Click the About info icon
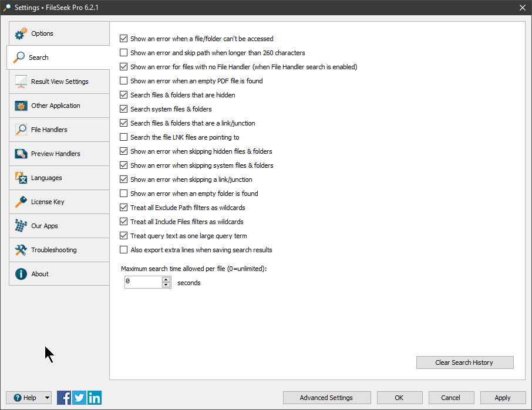Viewport: 532px width, 410px height. [21, 274]
